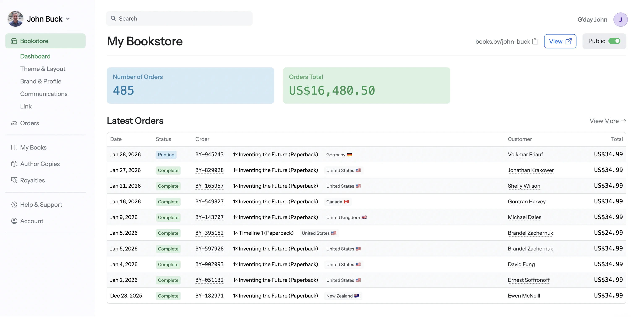The width and height of the screenshot is (644, 317).
Task: Toggle the store's Public switch off
Action: (x=615, y=41)
